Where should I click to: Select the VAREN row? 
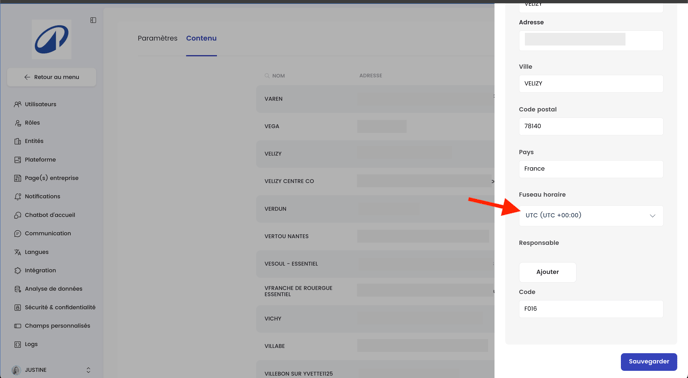(375, 99)
